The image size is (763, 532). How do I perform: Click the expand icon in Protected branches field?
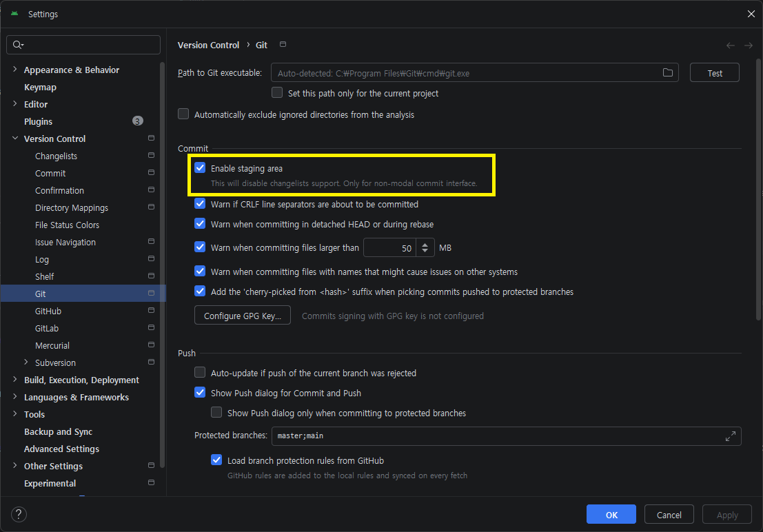[x=731, y=436]
